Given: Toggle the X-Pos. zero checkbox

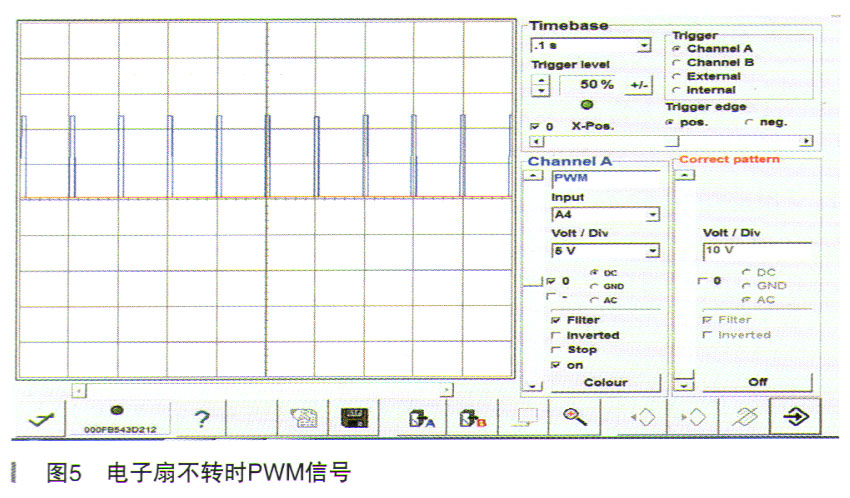Looking at the screenshot, I should [x=535, y=126].
